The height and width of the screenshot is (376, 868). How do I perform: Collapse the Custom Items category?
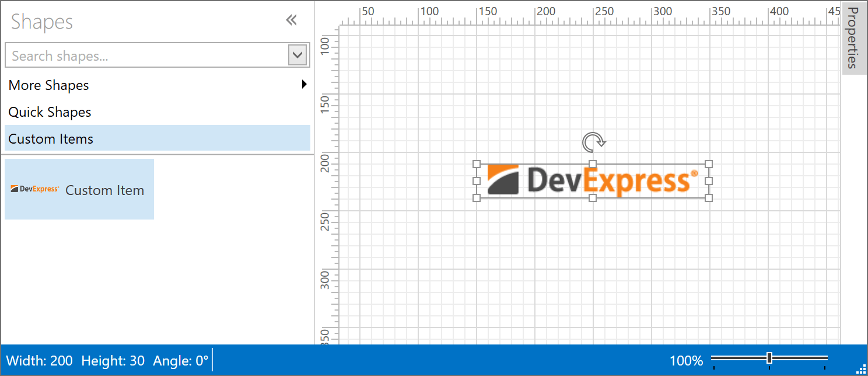[50, 138]
